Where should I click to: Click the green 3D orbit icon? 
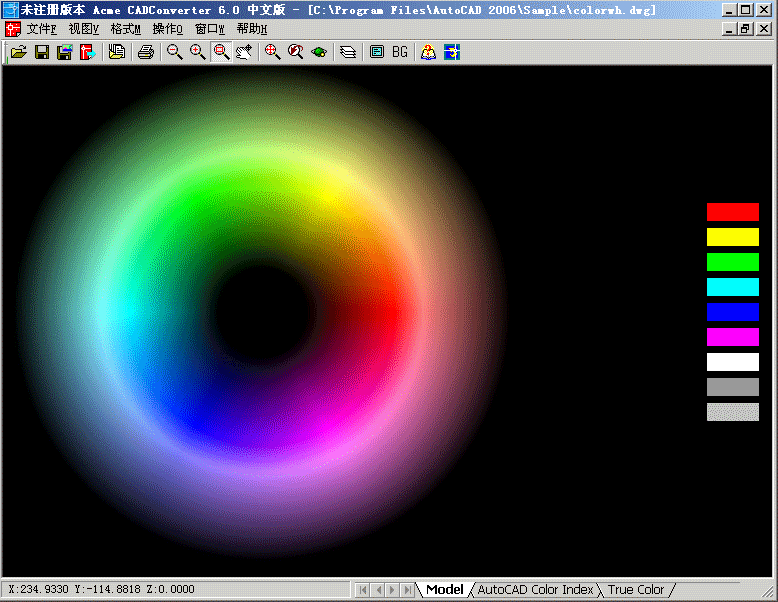pyautogui.click(x=319, y=52)
